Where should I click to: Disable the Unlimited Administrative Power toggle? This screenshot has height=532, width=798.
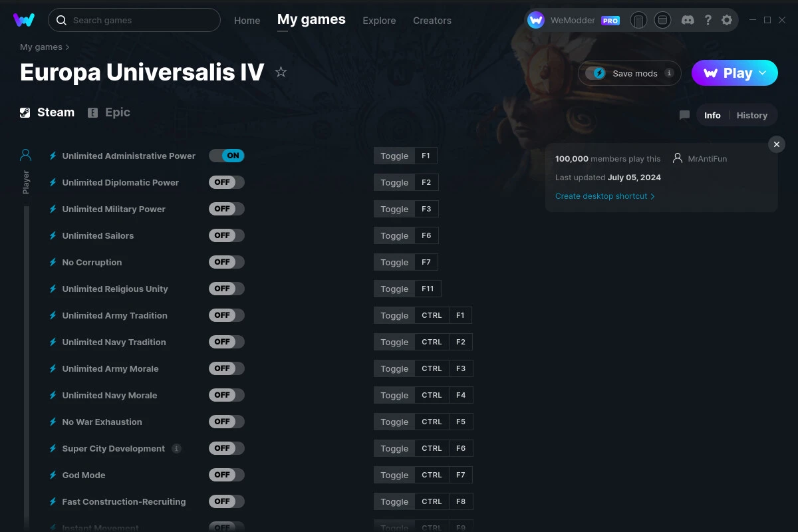[x=227, y=155]
